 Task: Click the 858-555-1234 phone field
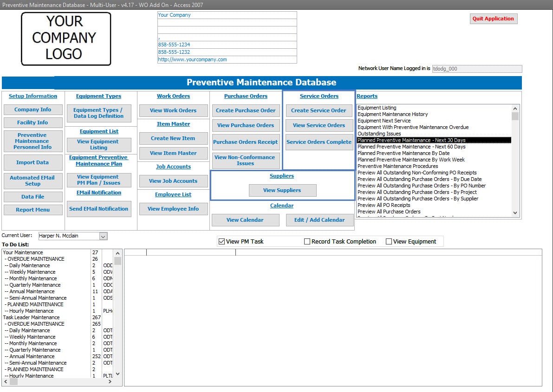[x=227, y=45]
